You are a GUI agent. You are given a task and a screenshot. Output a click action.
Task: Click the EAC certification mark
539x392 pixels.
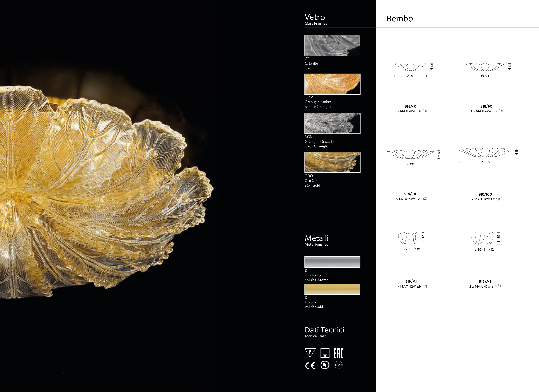[x=338, y=353]
